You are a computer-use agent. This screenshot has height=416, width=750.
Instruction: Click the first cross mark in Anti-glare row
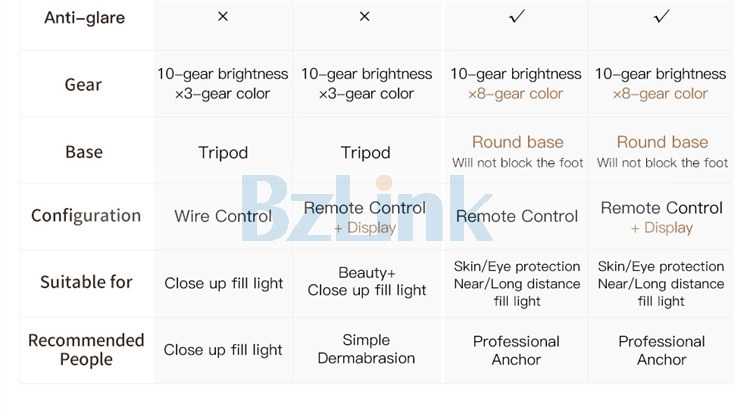click(223, 17)
